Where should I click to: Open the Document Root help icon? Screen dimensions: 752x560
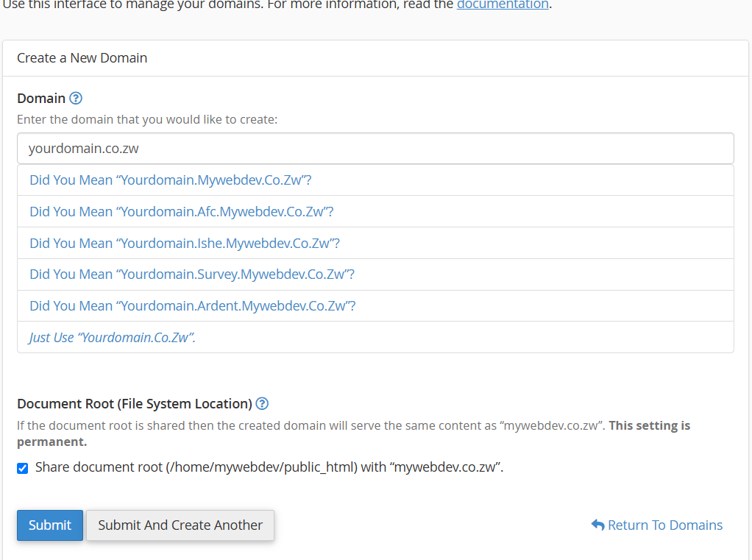tap(262, 403)
